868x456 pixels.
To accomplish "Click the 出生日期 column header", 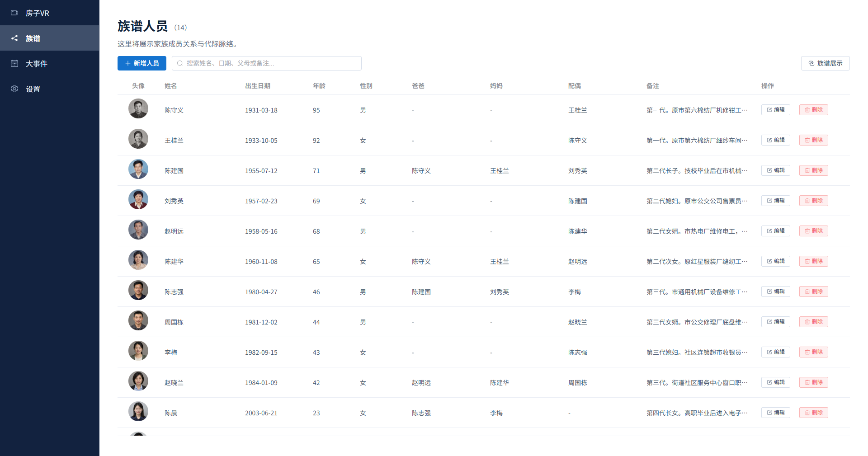I will [x=258, y=86].
